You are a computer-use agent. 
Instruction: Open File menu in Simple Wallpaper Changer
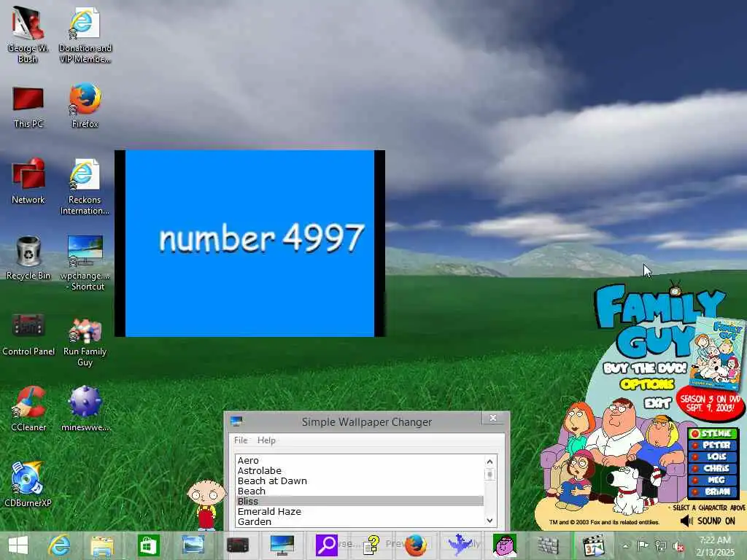coord(241,440)
